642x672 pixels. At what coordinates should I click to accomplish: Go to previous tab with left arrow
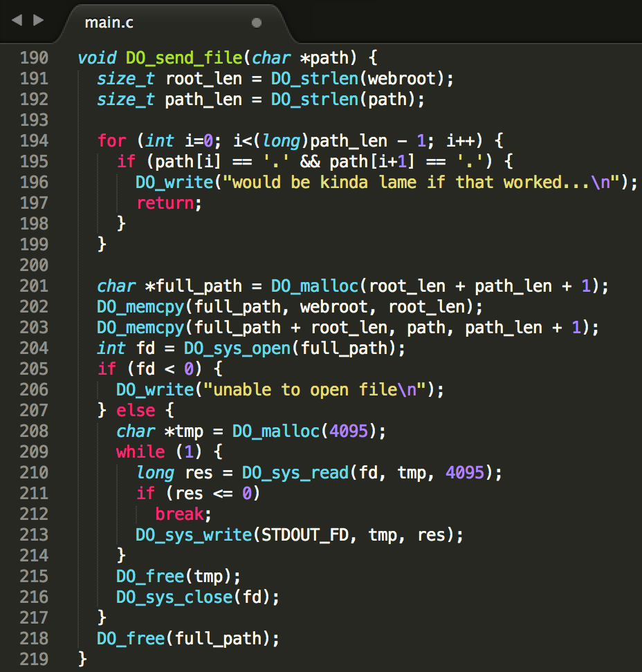point(17,20)
